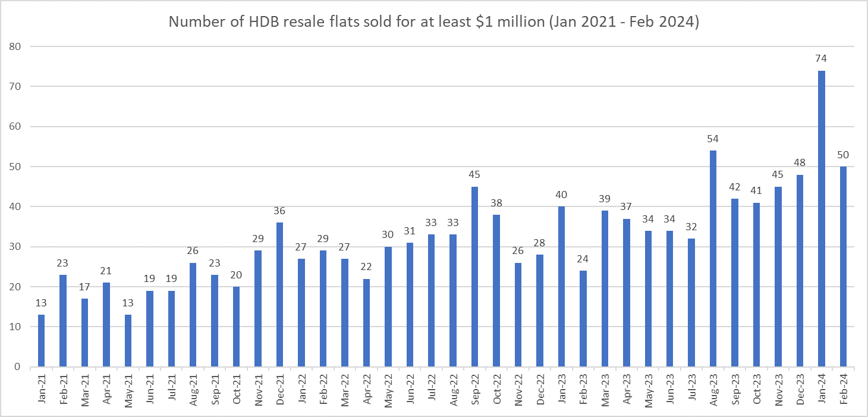
Task: Click the Aug-23 bar in the chart
Action: [713, 259]
